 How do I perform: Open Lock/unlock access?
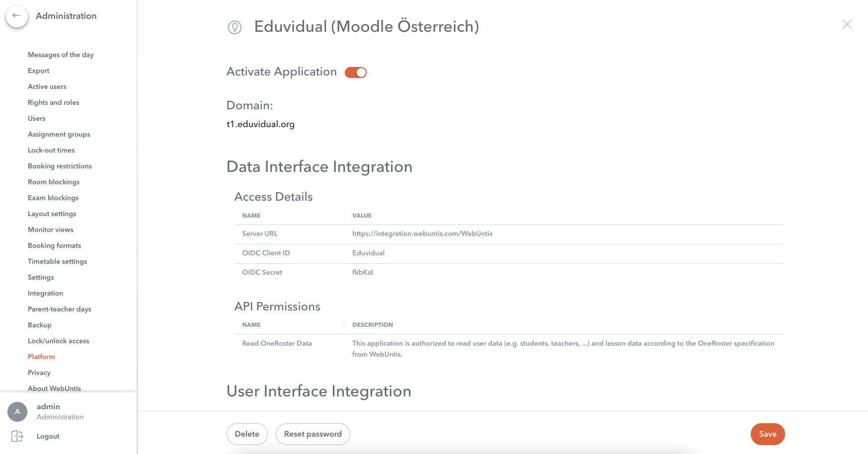coord(59,341)
